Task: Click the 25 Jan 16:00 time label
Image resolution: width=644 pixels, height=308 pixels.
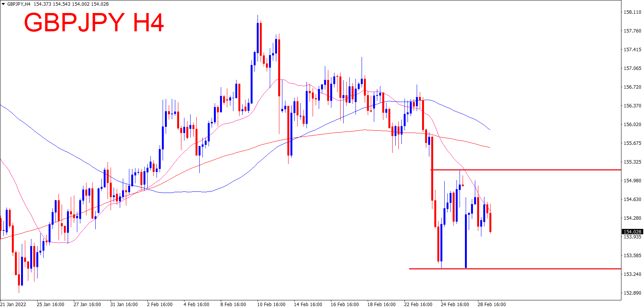Action: [x=51, y=305]
